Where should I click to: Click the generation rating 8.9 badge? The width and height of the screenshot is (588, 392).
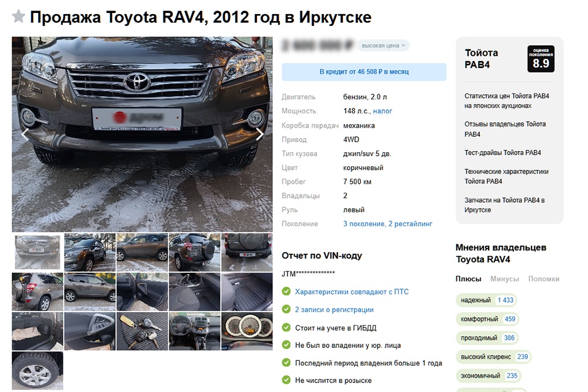(x=540, y=59)
